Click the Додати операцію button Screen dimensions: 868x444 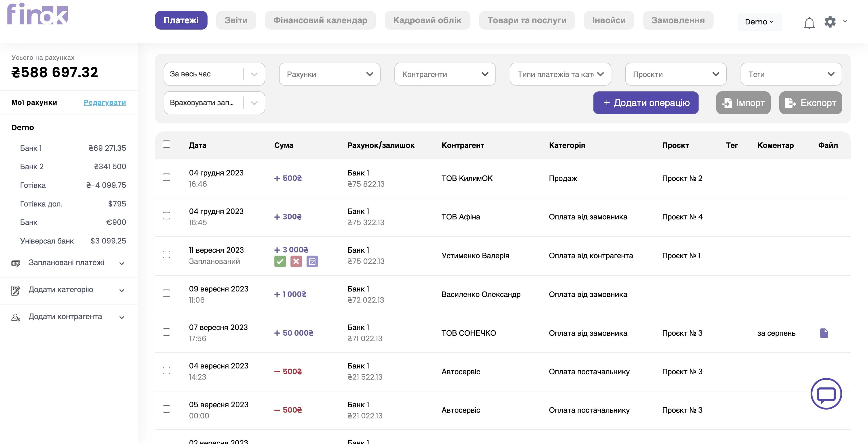(x=645, y=103)
